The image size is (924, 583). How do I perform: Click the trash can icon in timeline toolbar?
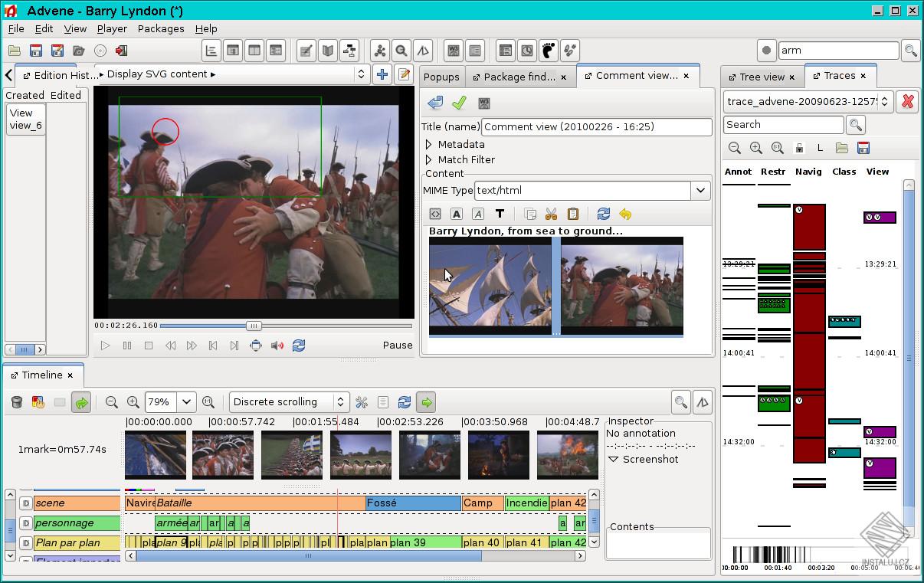click(x=16, y=401)
